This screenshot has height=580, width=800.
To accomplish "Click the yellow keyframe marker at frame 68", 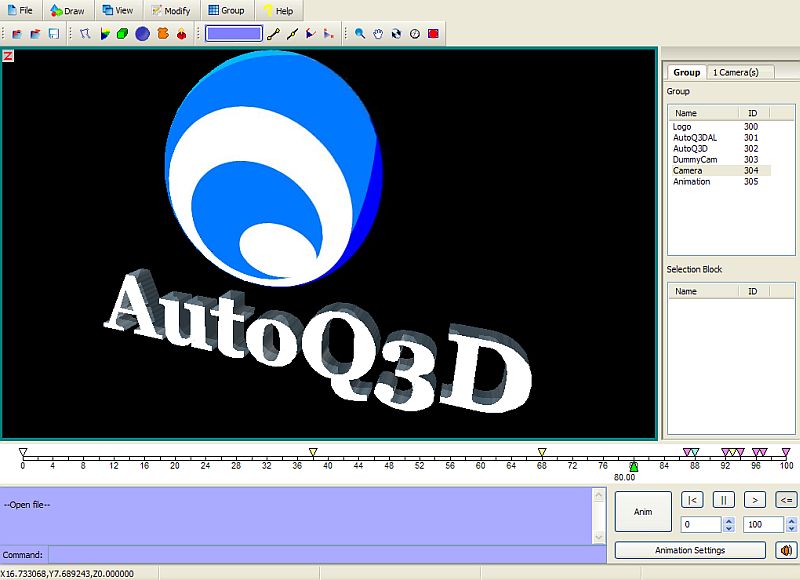I will (x=542, y=452).
